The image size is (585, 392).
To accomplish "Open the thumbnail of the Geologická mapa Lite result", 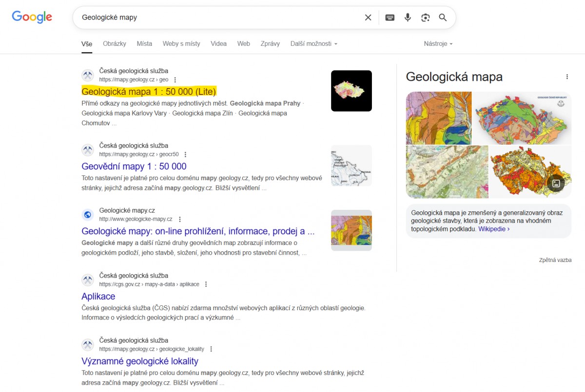I will pos(351,91).
